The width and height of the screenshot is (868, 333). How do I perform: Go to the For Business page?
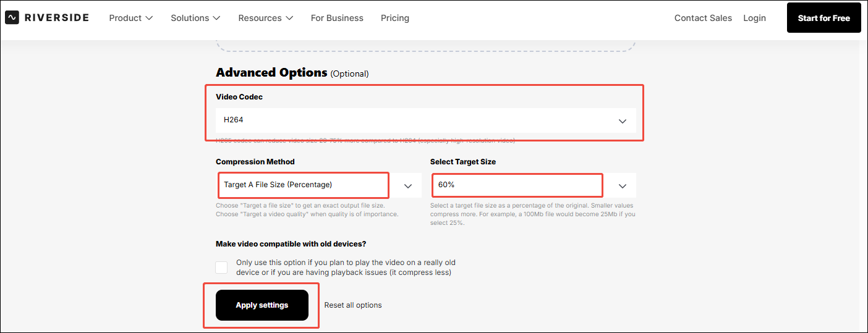tap(337, 18)
